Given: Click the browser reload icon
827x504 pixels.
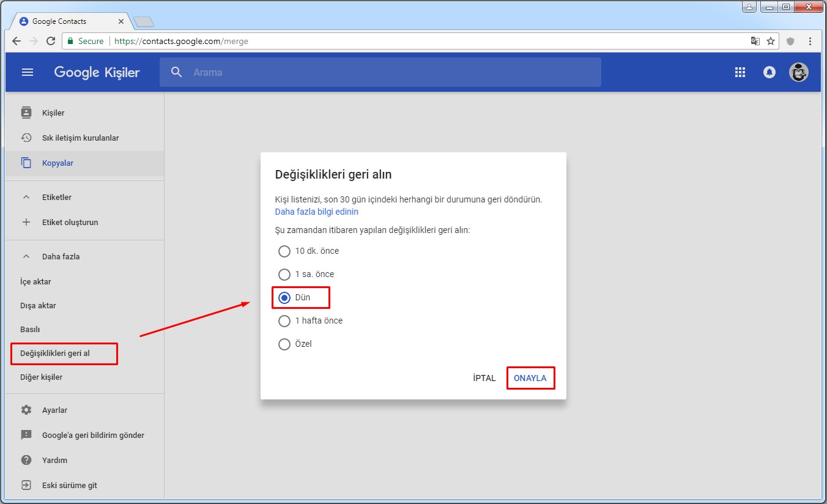Looking at the screenshot, I should click(51, 41).
